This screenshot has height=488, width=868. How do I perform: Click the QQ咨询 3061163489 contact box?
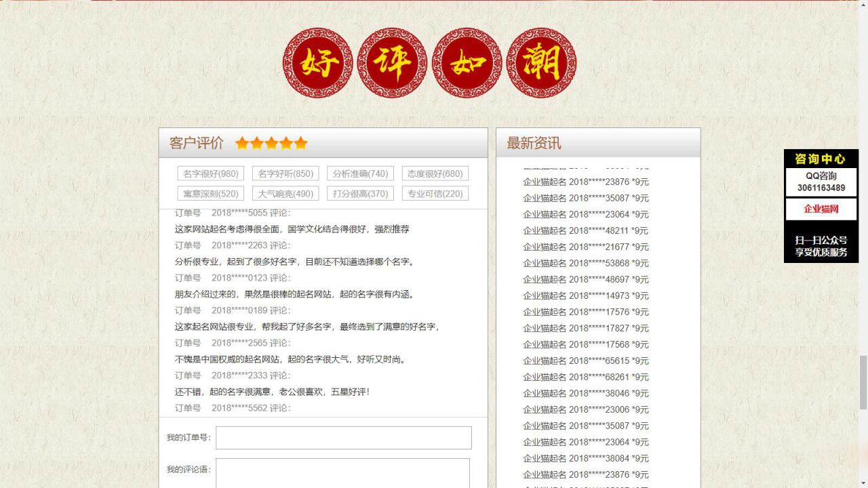tap(821, 182)
